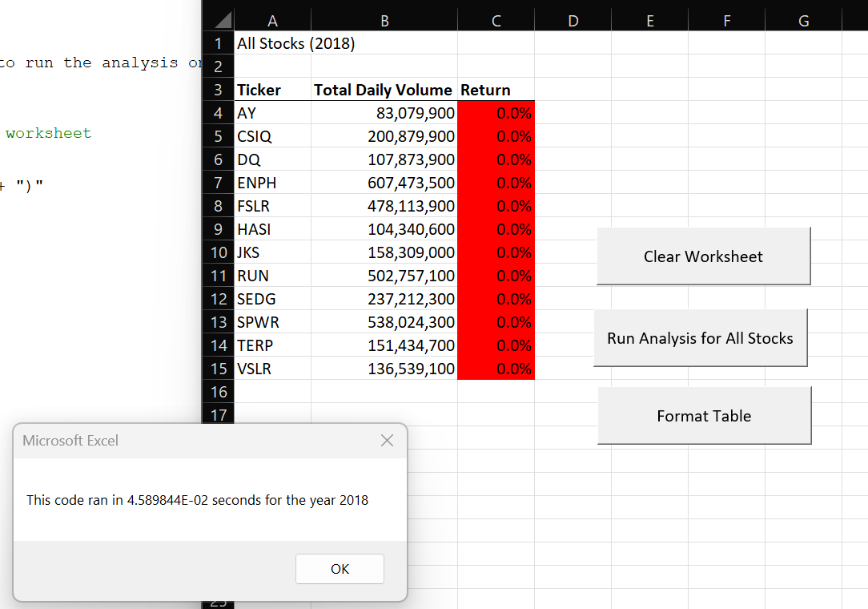Click the VSLR ticker cell
The image size is (868, 609).
point(272,369)
